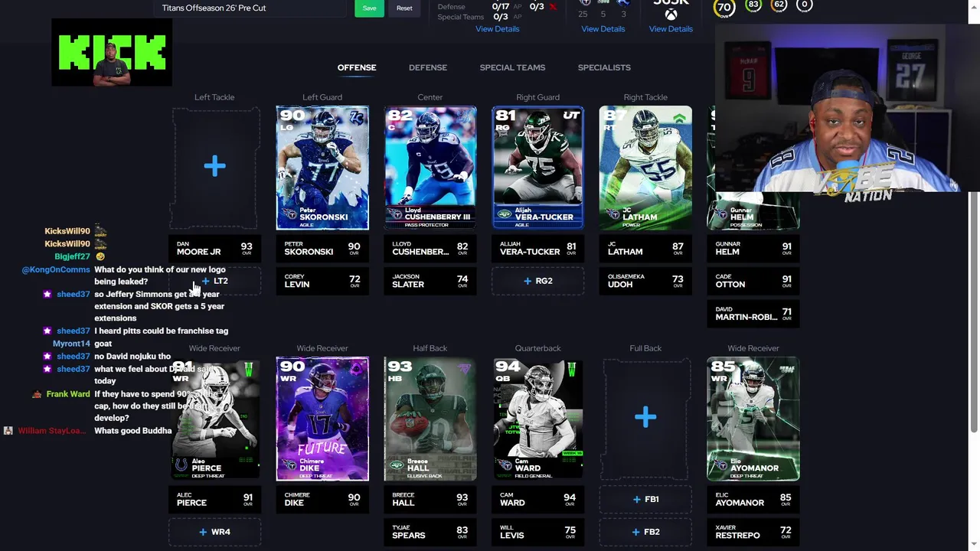Select the Chimere Dike Wide Receiver card
This screenshot has width=980, height=551.
click(x=322, y=419)
